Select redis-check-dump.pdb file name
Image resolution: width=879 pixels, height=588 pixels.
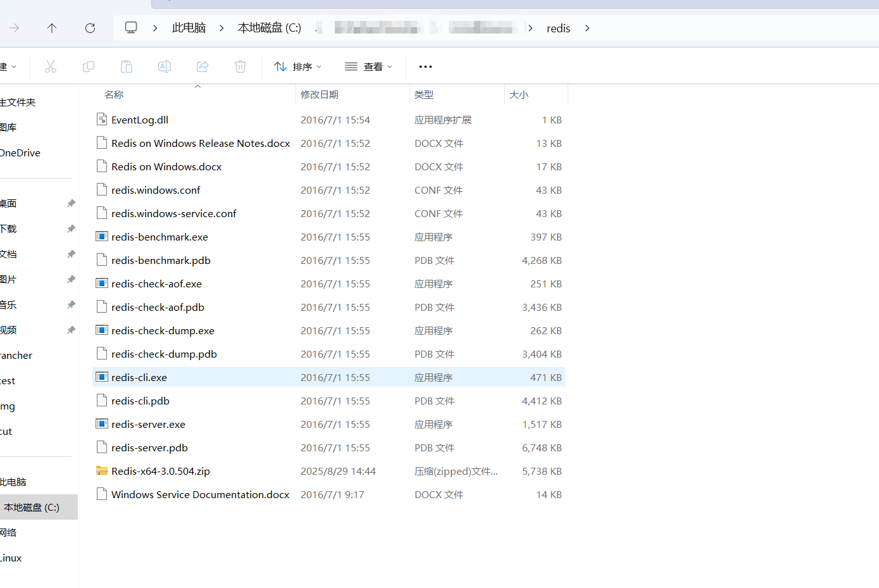click(164, 354)
